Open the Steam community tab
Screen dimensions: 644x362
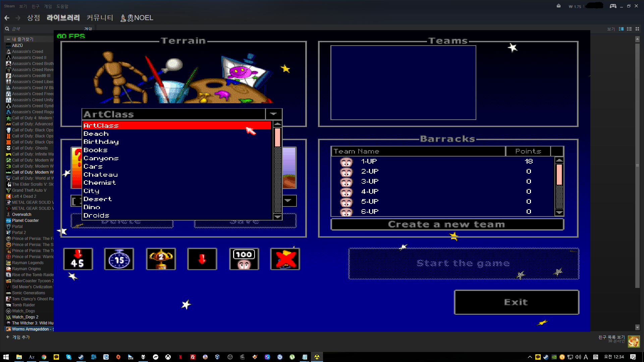click(x=100, y=18)
